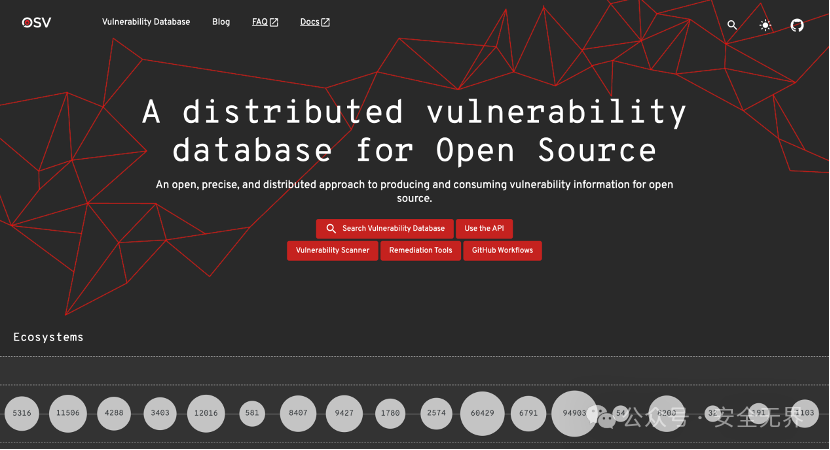Open the Remediation Tools button

coord(421,250)
